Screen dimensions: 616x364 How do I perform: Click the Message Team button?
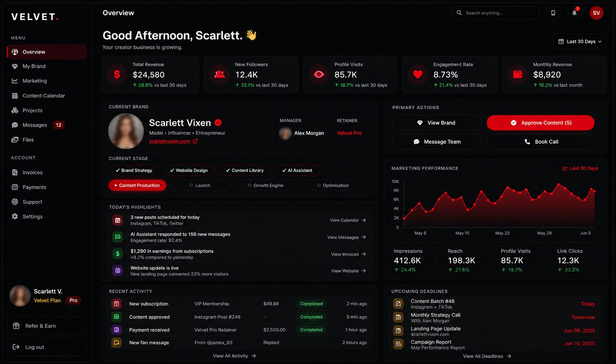[x=437, y=142]
